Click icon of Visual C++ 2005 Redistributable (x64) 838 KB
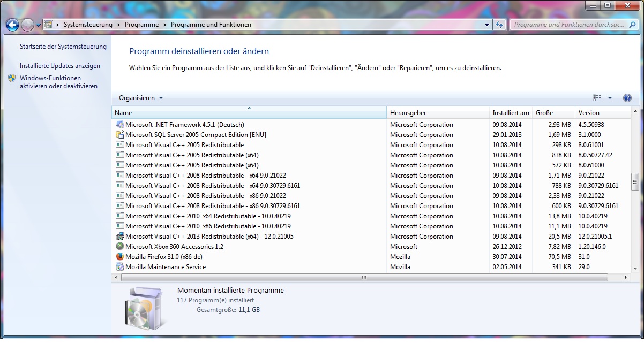The height and width of the screenshot is (343, 644). [x=120, y=155]
